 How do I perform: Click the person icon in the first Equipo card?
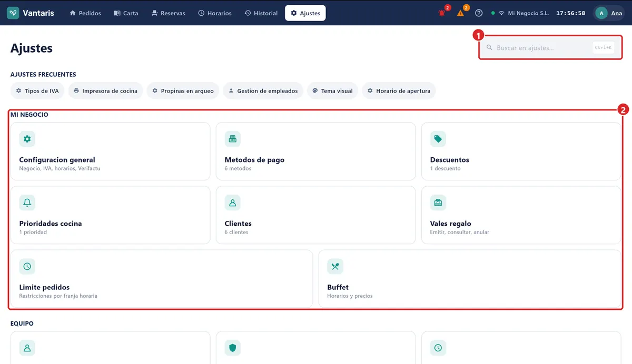pos(27,348)
